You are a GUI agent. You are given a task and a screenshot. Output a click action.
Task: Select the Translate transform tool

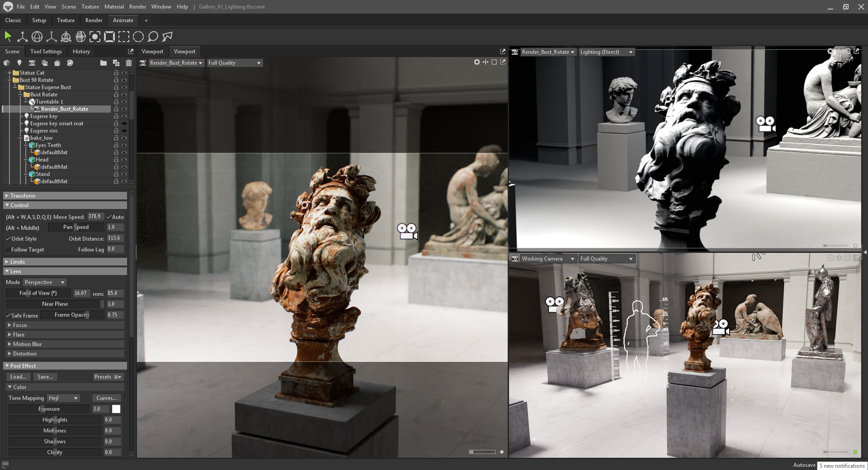(22, 37)
